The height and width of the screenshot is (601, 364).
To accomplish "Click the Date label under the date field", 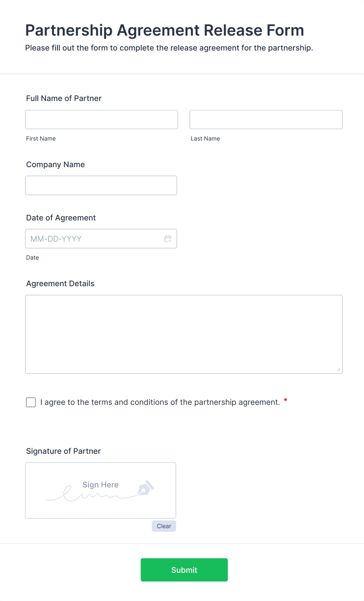I will 32,257.
